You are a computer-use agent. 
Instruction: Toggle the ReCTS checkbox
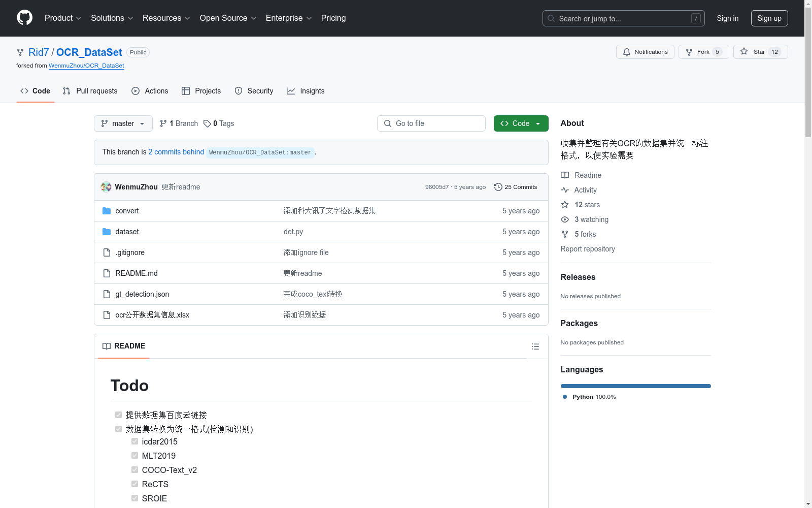[135, 484]
